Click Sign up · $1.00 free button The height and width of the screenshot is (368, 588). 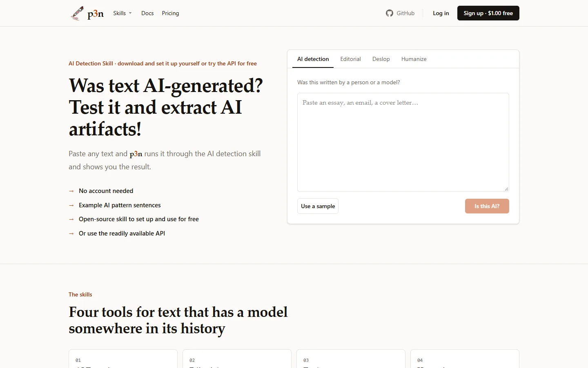click(488, 13)
